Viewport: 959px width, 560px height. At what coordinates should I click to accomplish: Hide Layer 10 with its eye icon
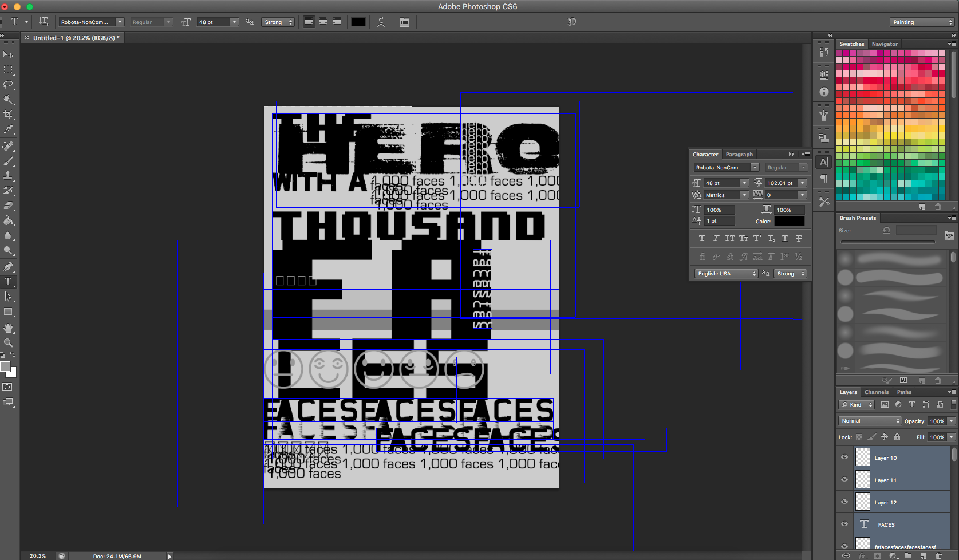tap(844, 457)
